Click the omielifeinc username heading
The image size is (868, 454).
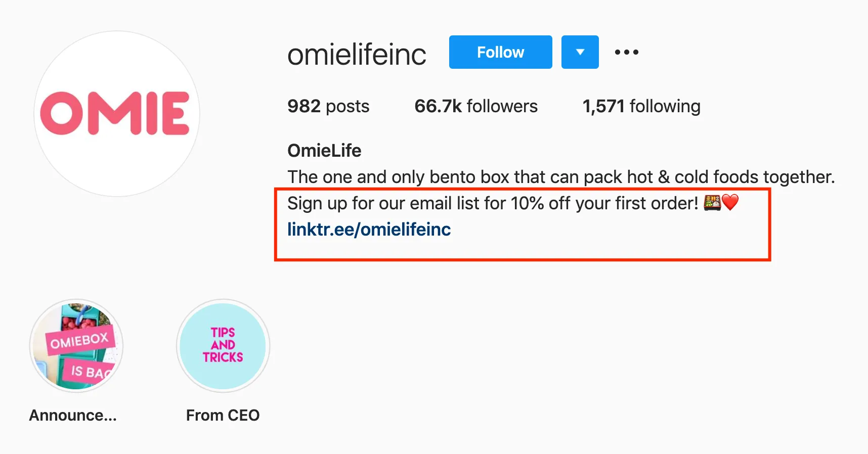click(357, 54)
